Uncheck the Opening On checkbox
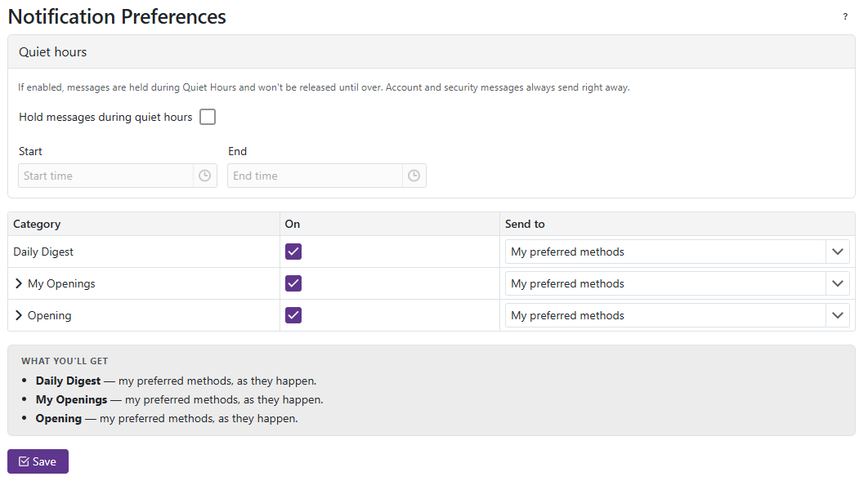 coord(293,316)
